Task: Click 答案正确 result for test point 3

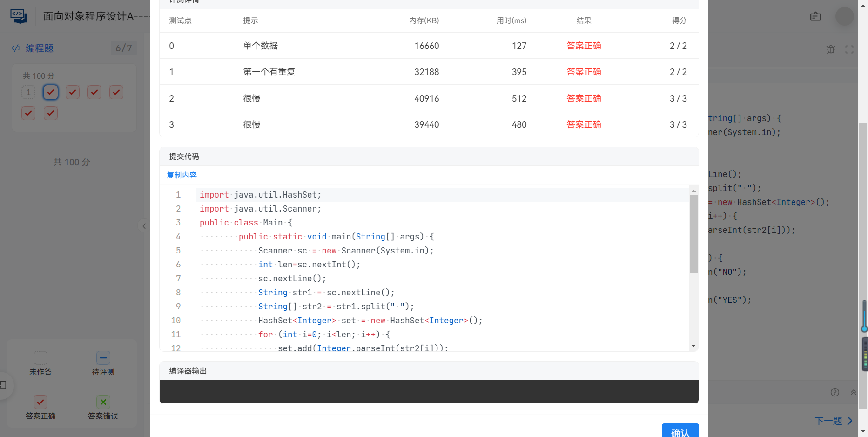Action: point(584,124)
